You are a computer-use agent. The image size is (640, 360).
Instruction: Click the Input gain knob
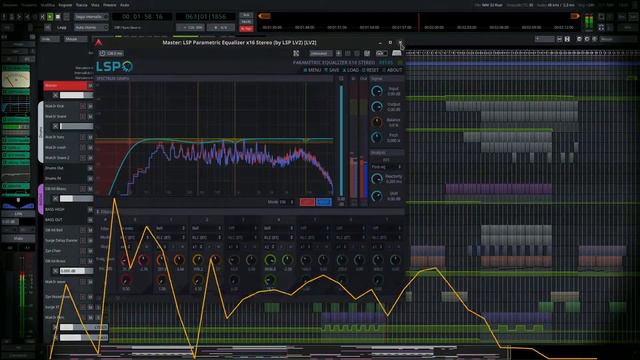coord(376,91)
